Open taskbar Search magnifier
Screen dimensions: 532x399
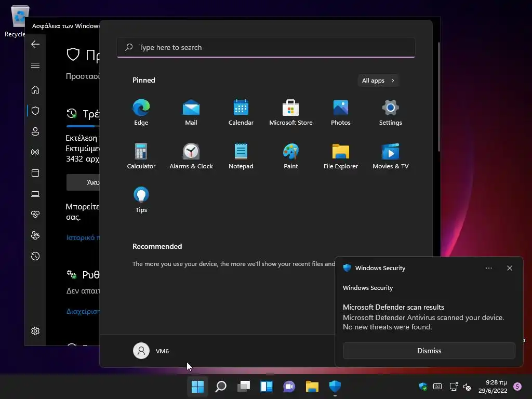pyautogui.click(x=220, y=387)
